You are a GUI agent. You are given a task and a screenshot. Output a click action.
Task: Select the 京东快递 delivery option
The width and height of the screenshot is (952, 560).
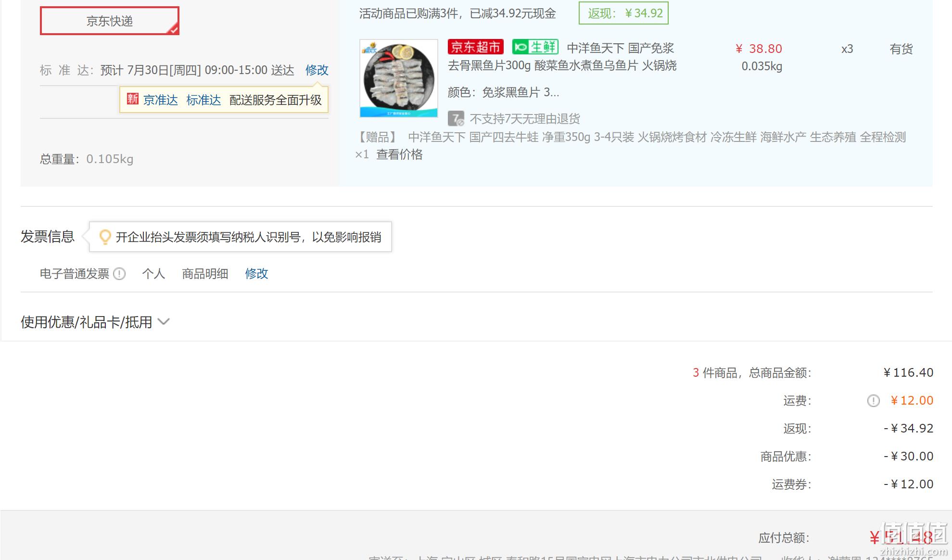110,21
